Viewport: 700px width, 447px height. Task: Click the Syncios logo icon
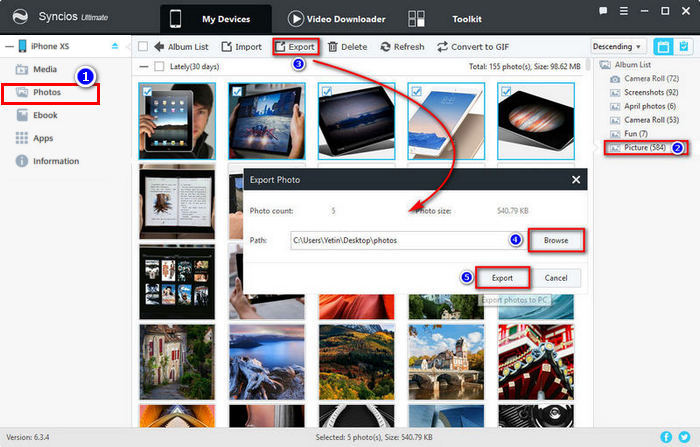(x=20, y=17)
